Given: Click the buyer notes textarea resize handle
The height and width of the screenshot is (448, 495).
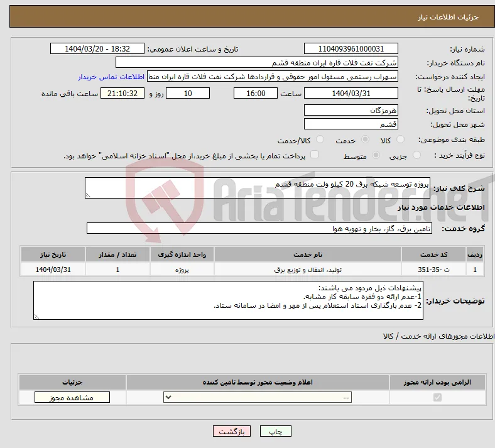Looking at the screenshot, I should [x=36, y=316].
